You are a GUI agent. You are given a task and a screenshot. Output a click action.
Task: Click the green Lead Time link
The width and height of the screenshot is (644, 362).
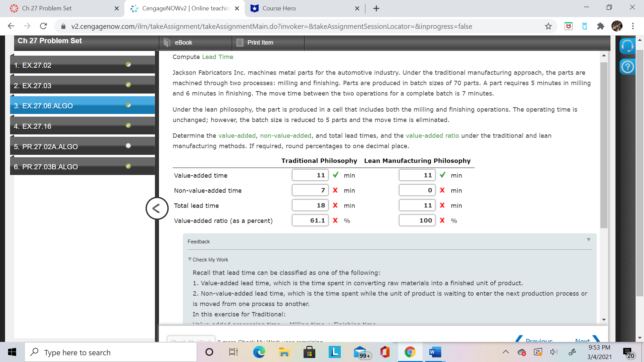pyautogui.click(x=217, y=57)
